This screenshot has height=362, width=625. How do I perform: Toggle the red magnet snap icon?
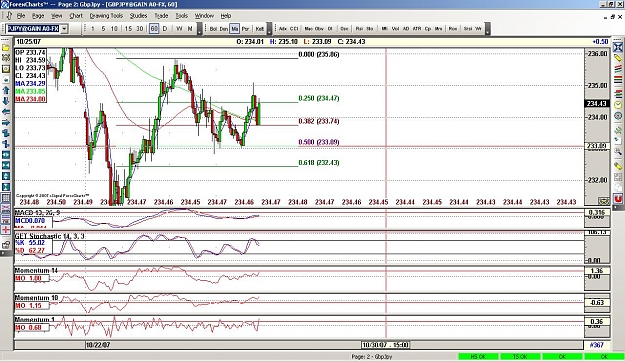tap(617, 198)
